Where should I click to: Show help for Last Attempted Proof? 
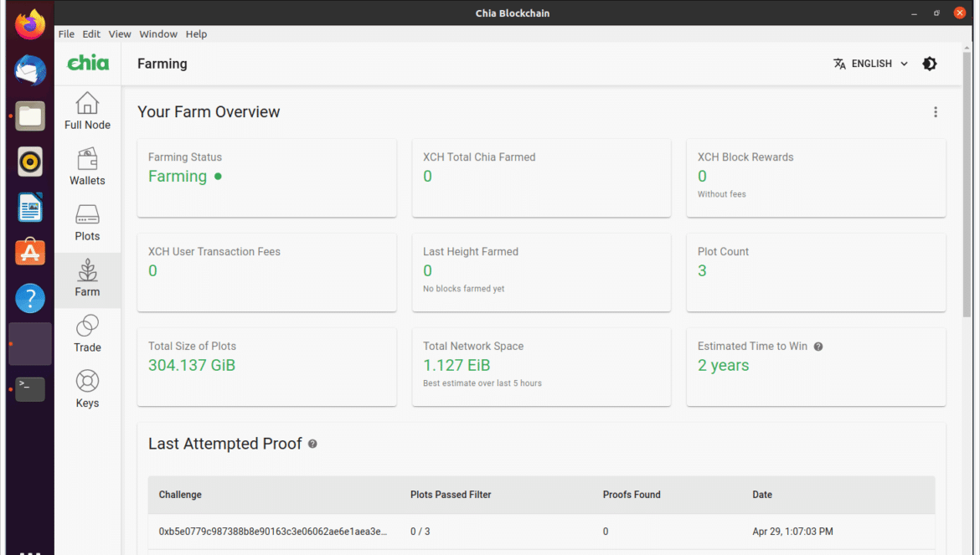coord(312,444)
